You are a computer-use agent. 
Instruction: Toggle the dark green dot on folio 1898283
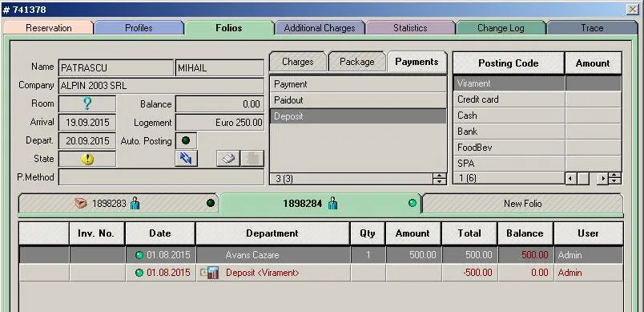click(211, 203)
